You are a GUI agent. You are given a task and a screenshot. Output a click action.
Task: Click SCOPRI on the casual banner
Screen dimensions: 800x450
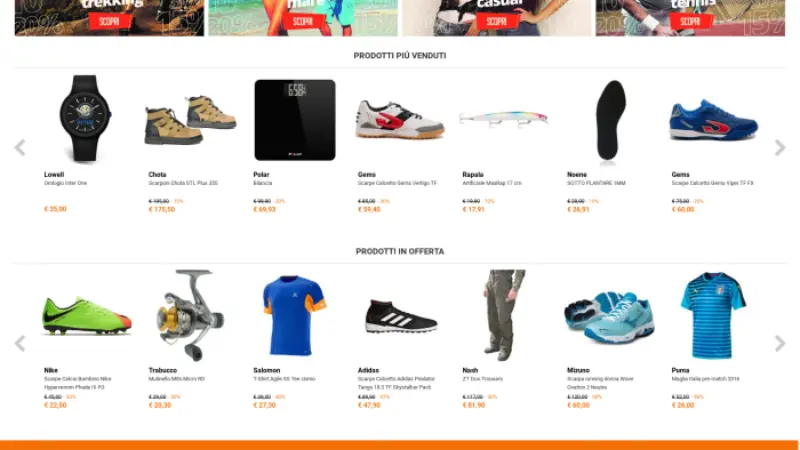[x=496, y=21]
